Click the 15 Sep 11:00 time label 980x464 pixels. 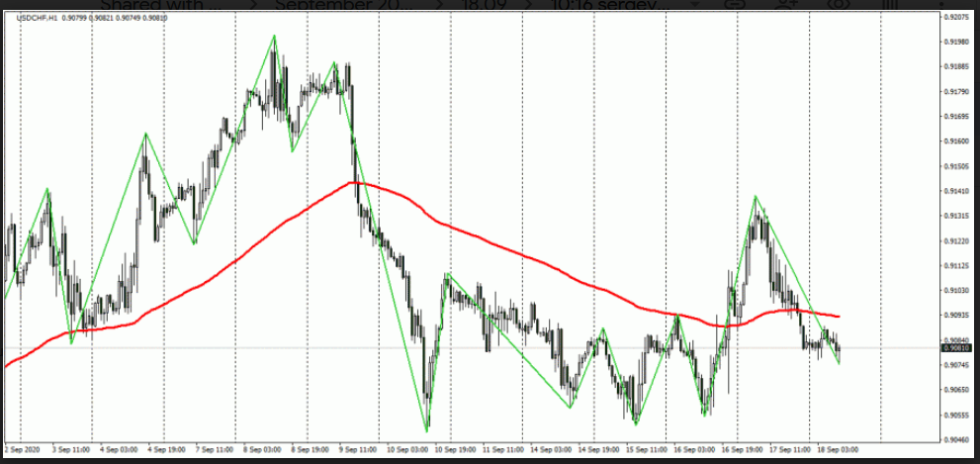click(x=648, y=449)
